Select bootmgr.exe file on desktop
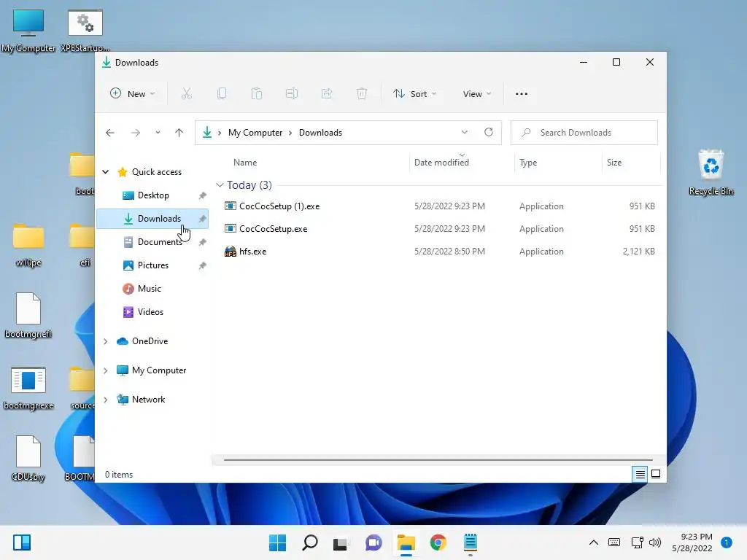Image resolution: width=747 pixels, height=560 pixels. (28, 388)
